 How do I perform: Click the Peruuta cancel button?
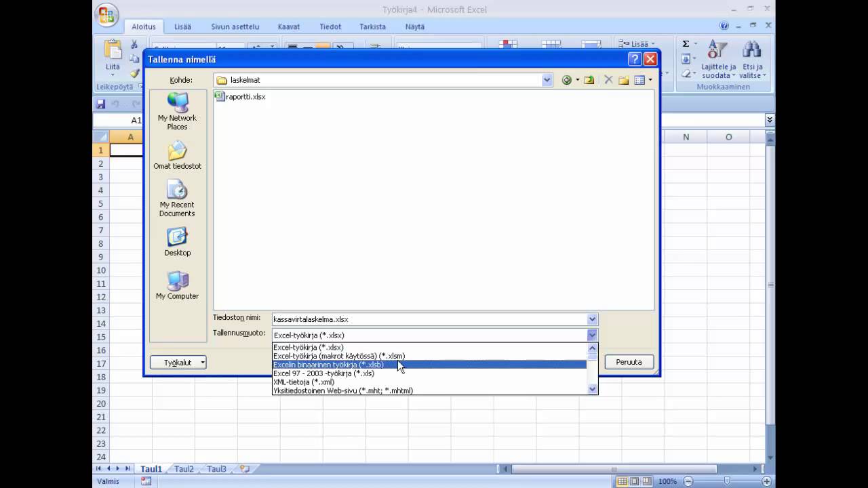pos(629,362)
